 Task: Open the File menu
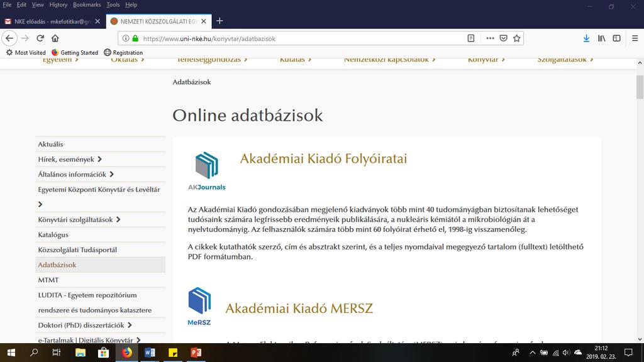pos(7,4)
